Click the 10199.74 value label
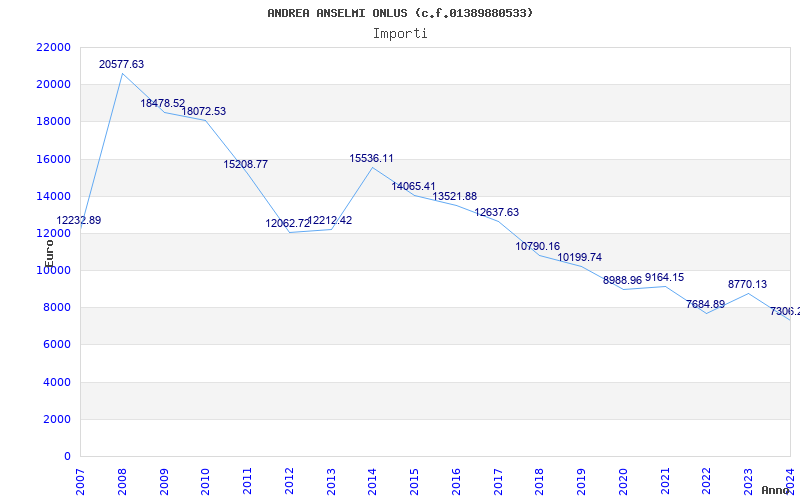Viewport: 800px width, 500px height. click(x=580, y=257)
